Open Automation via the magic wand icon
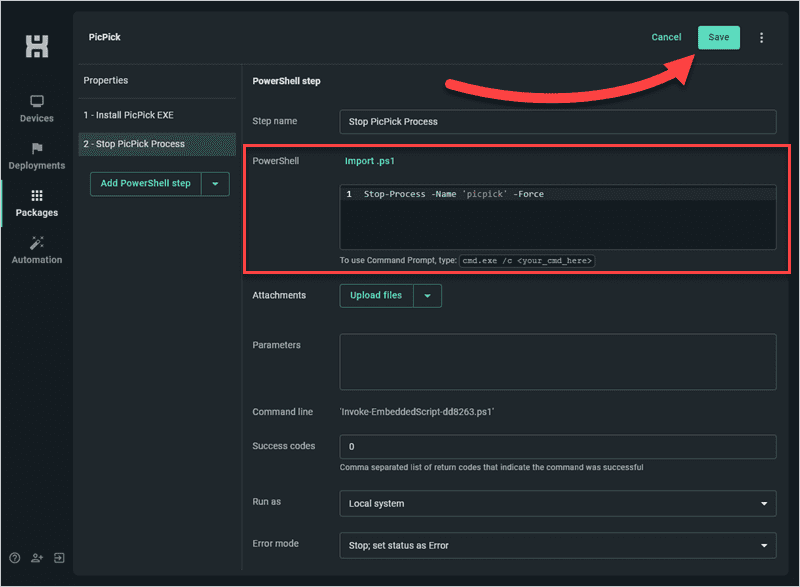800x587 pixels. click(x=37, y=243)
